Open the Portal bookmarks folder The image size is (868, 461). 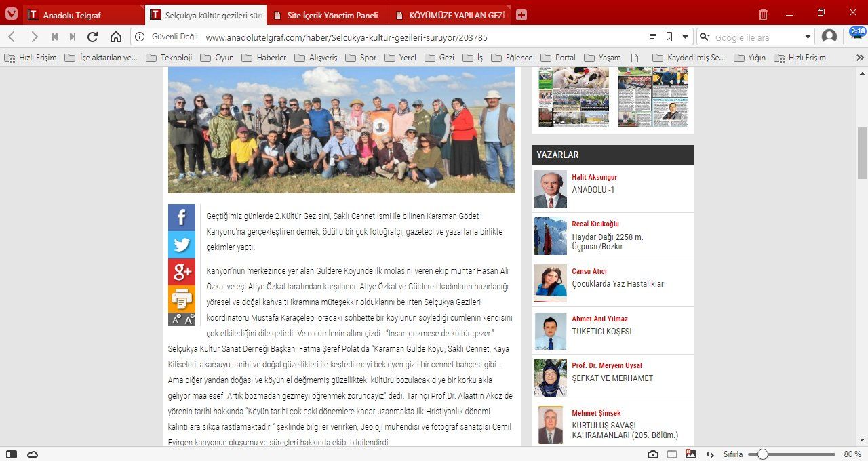558,58
